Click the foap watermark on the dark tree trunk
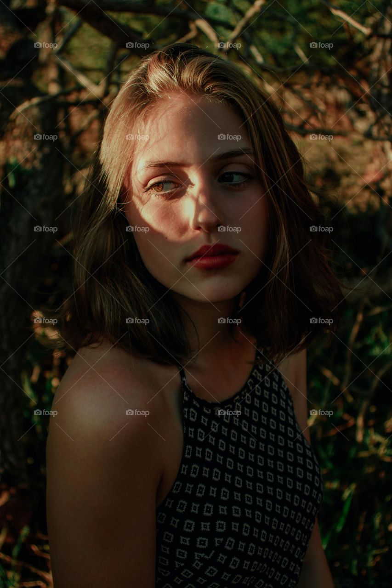The height and width of the screenshot is (588, 392). [45, 229]
